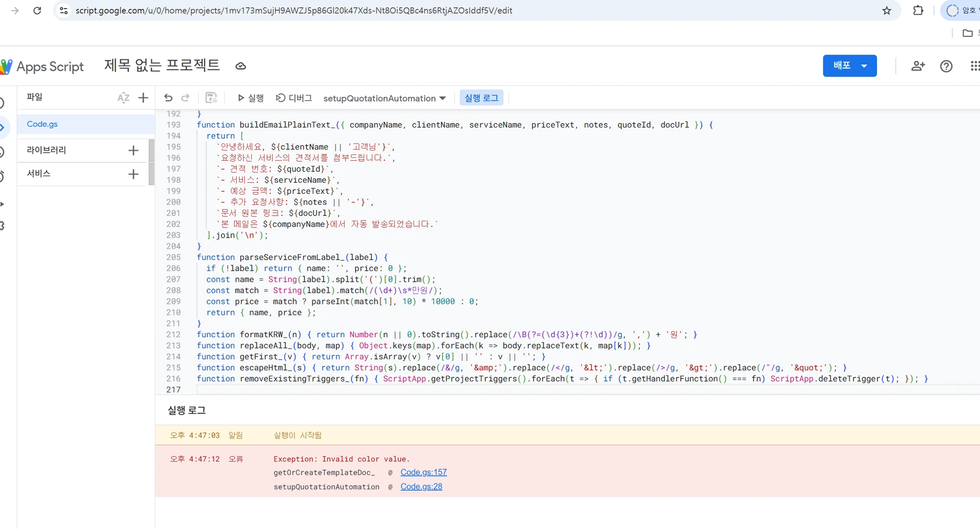
Task: Open the Code.gs:157 error link
Action: pos(423,472)
